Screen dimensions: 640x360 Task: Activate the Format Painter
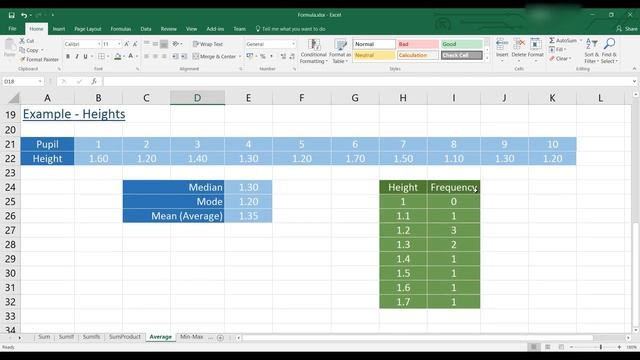39,59
